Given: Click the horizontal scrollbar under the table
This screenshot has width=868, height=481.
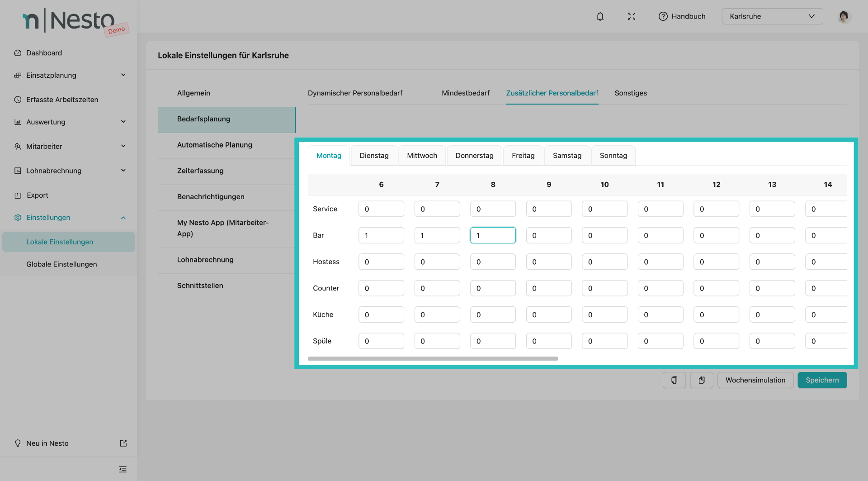Looking at the screenshot, I should click(433, 358).
